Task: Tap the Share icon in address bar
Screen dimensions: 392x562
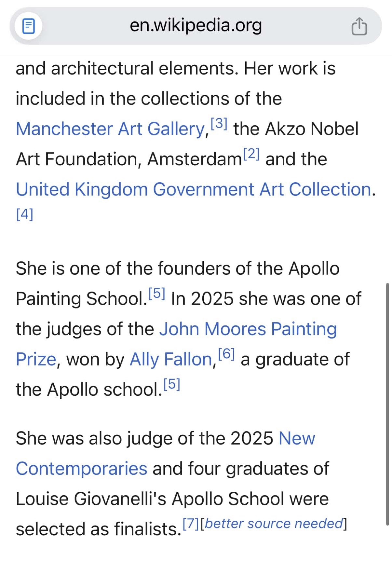Action: click(x=359, y=26)
